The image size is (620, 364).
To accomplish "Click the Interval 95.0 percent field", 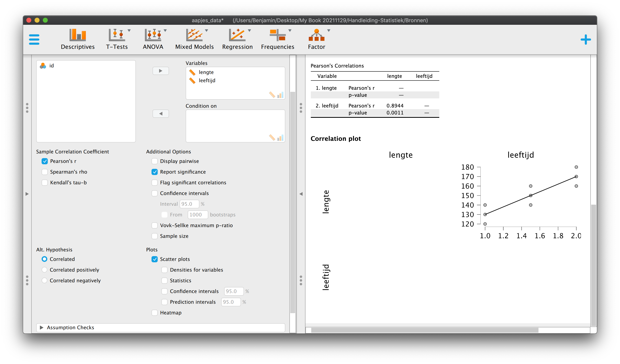I will point(189,204).
